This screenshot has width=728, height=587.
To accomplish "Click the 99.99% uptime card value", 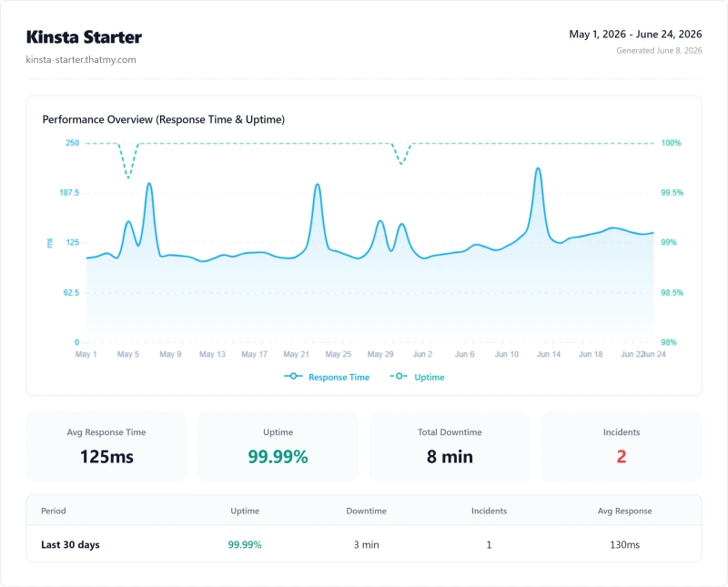I will pyautogui.click(x=278, y=457).
